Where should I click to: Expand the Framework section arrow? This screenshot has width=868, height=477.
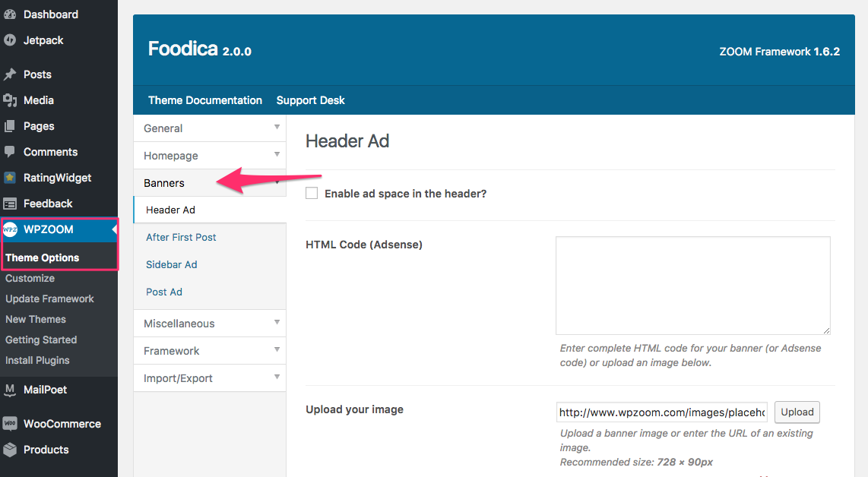tap(277, 349)
